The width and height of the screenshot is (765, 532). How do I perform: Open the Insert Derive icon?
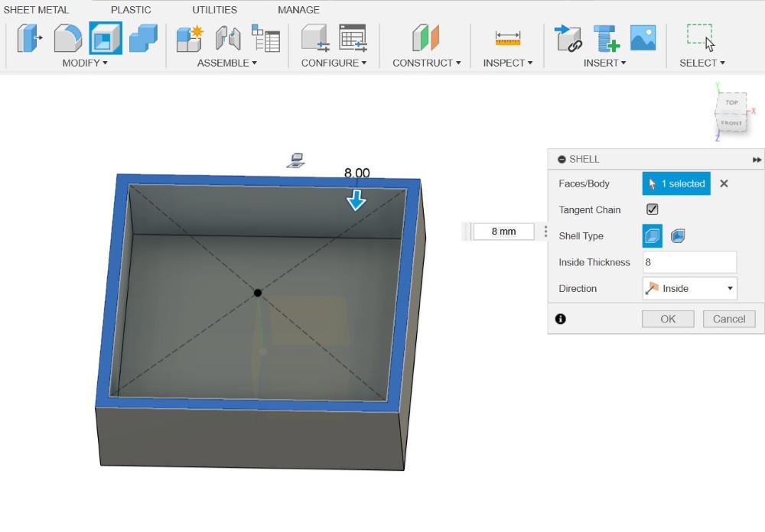tap(568, 38)
